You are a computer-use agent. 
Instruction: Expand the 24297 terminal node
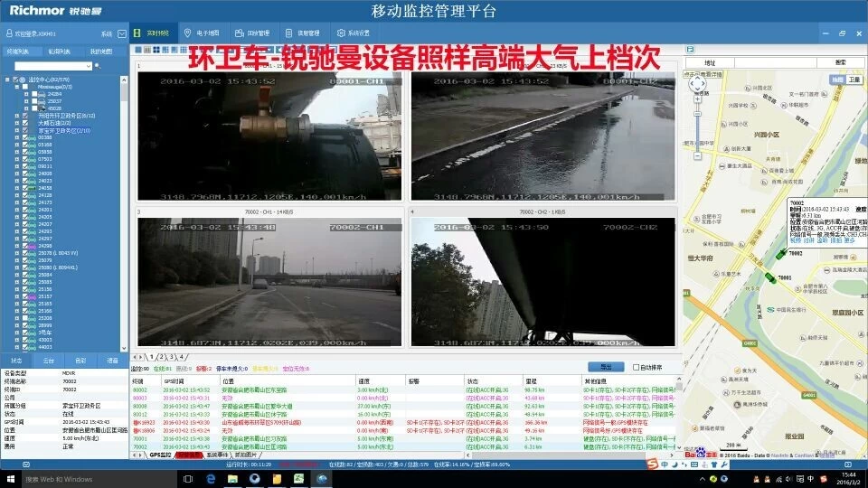coord(17,239)
